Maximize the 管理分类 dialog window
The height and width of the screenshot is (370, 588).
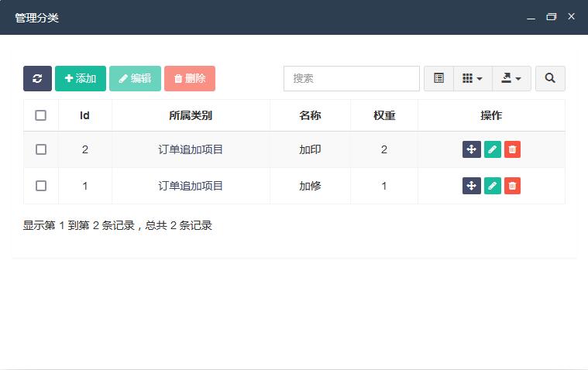(551, 17)
